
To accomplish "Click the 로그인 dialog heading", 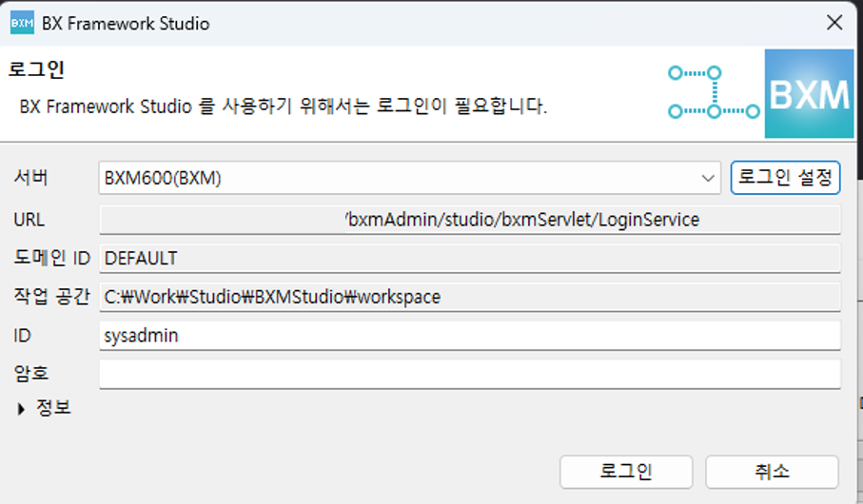I will point(36,69).
